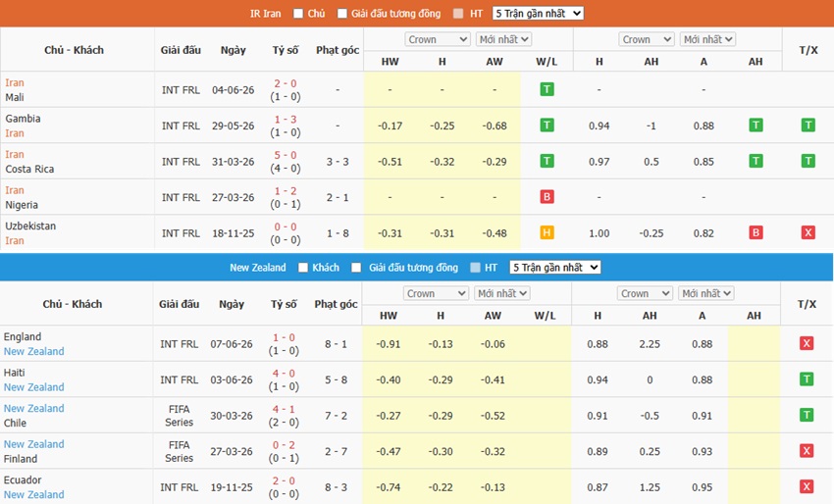Click corner count 5 - 8 in Haiti row

(x=337, y=380)
